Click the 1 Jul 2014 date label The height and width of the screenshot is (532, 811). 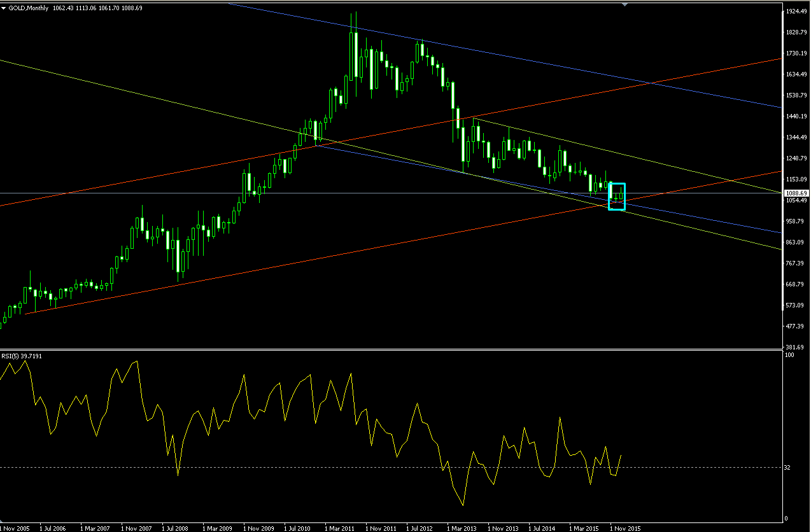(542, 528)
